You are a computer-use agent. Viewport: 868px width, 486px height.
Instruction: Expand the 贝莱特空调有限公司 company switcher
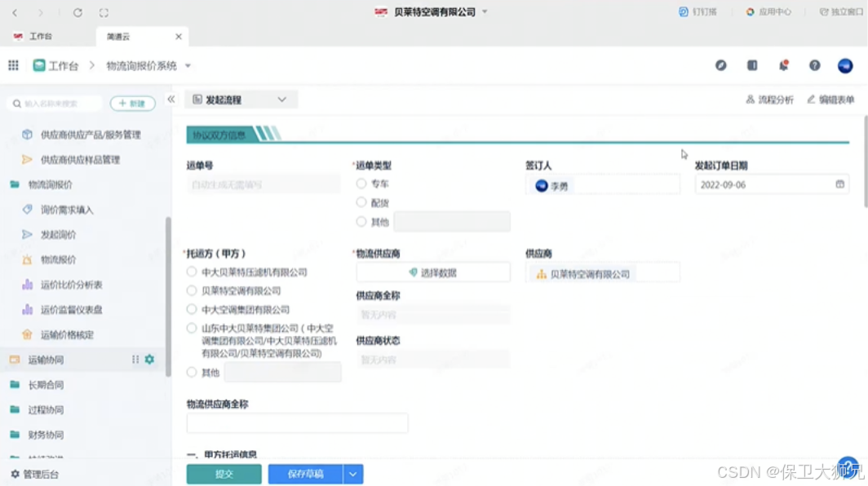click(x=483, y=11)
